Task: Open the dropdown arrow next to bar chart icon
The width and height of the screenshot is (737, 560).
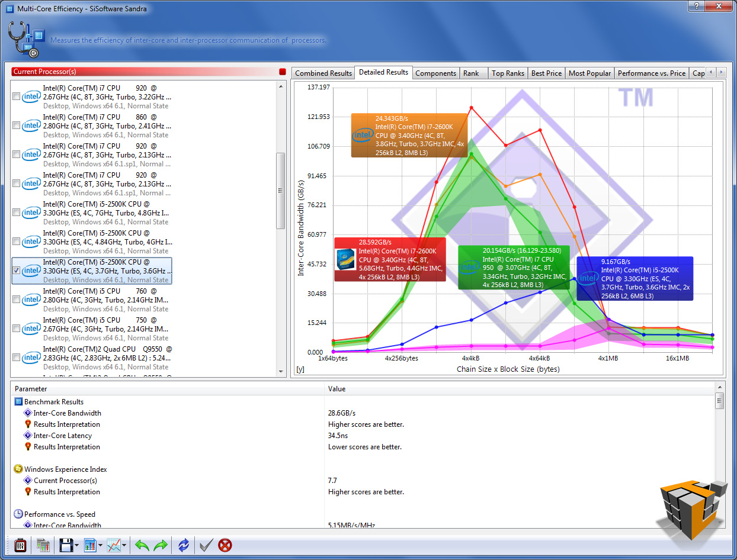Action: click(x=101, y=545)
